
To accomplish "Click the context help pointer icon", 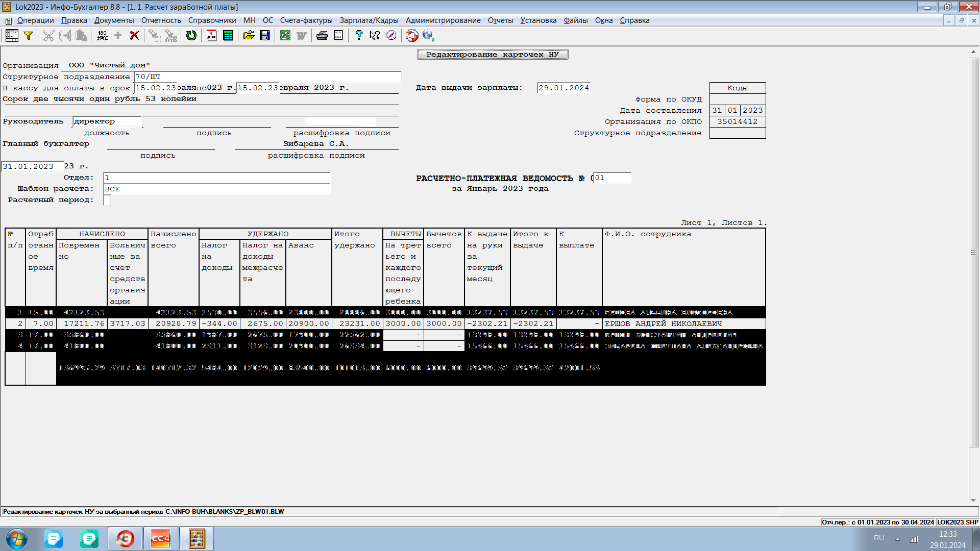I will click(x=375, y=35).
